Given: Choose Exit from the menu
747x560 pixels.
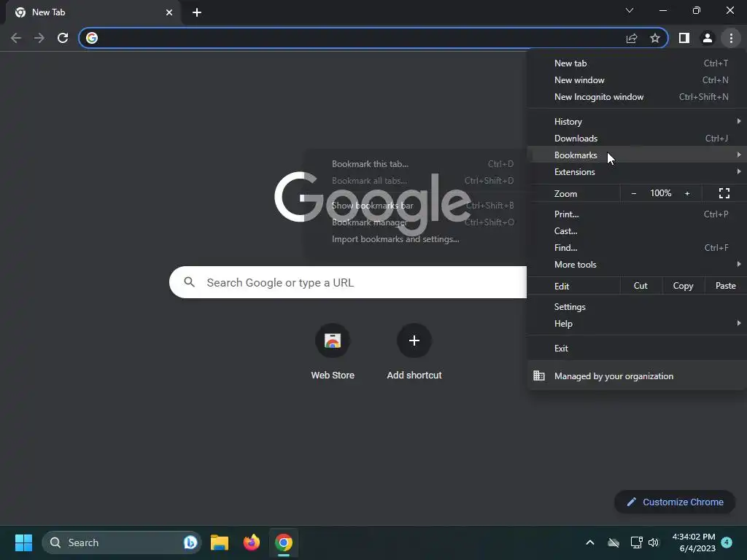Looking at the screenshot, I should click(x=637, y=348).
